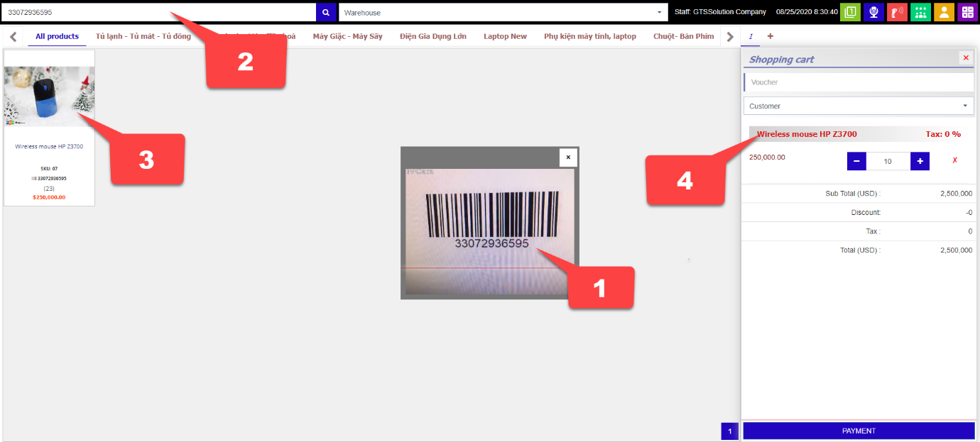Select the All products tab

[57, 36]
